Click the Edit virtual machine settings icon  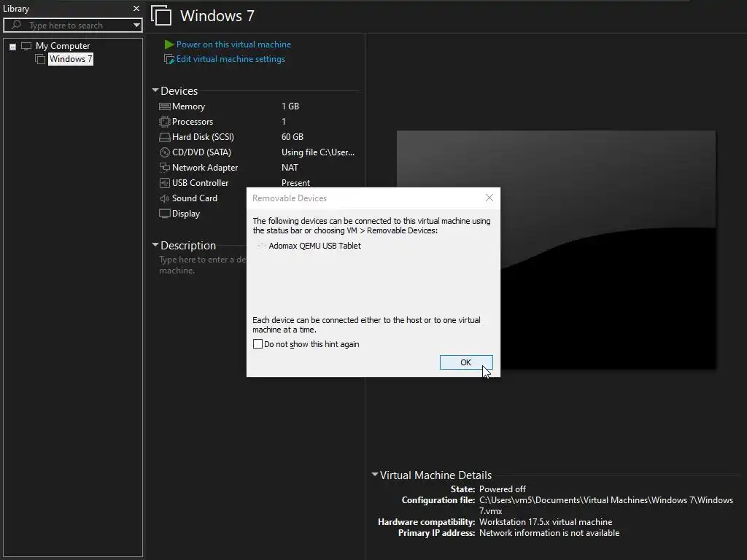(x=169, y=59)
